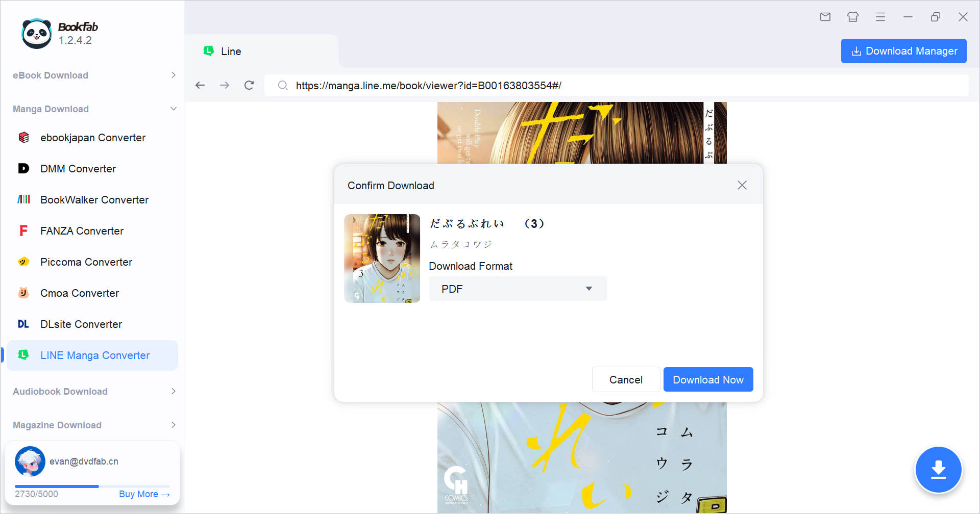
Task: Click the version number 1.2.4.2
Action: pos(75,40)
